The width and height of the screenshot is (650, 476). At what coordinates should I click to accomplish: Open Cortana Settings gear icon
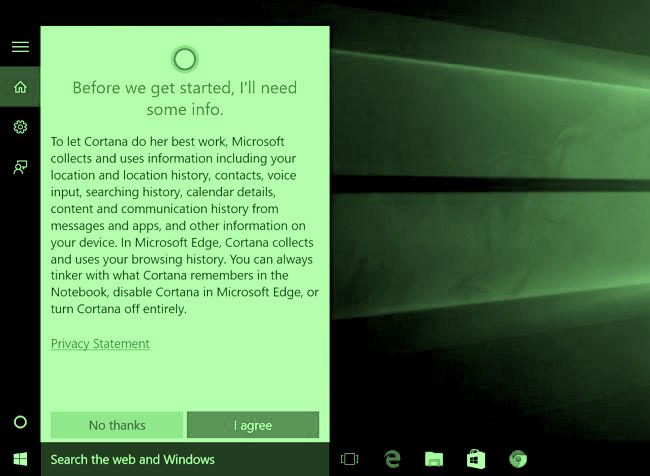[20, 126]
